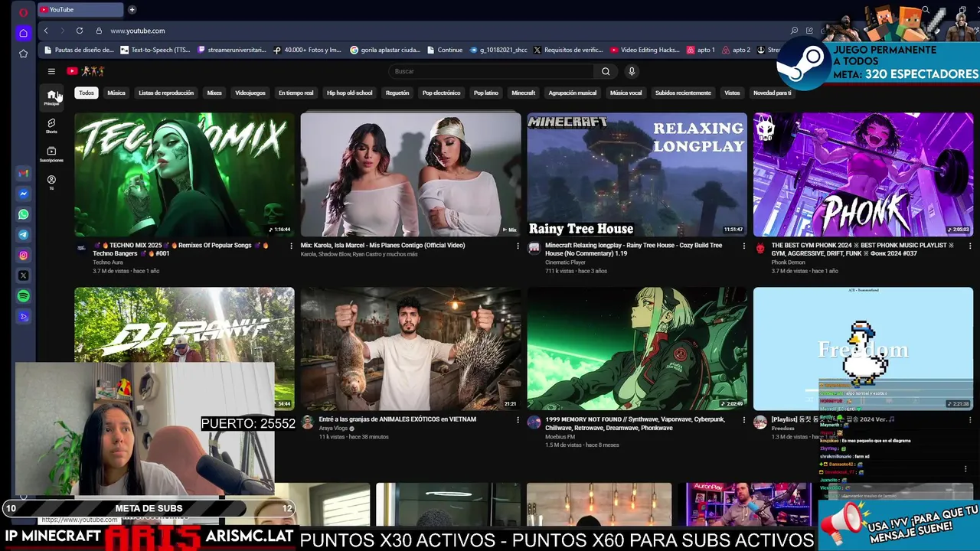
Task: Open YouTube Principal home sidebar item
Action: (51, 97)
